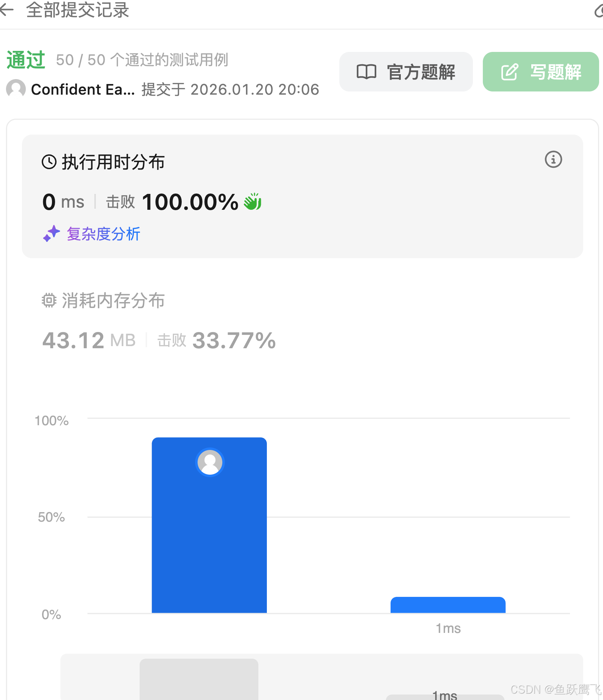Image resolution: width=603 pixels, height=700 pixels.
Task: Click the 执行用时分布 runtime distribution heading
Action: click(x=113, y=162)
